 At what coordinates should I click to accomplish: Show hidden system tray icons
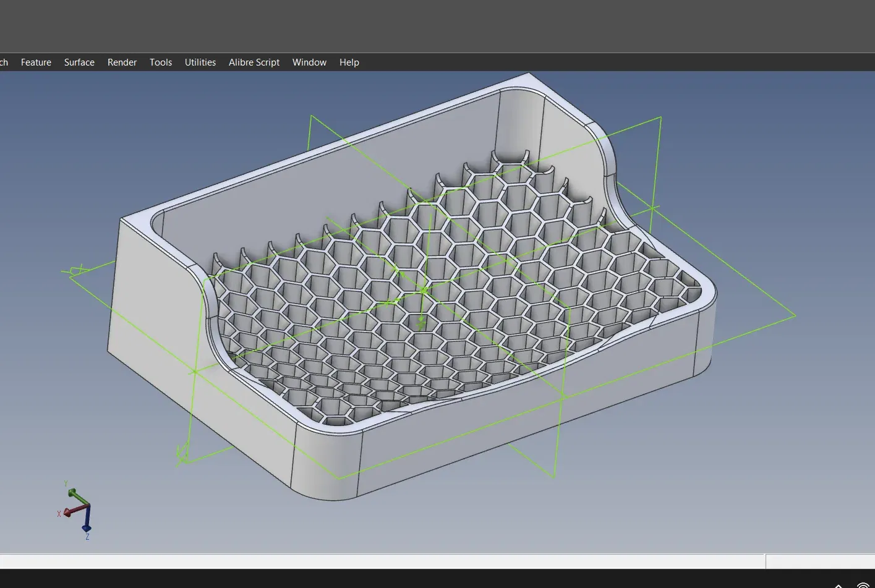click(839, 585)
